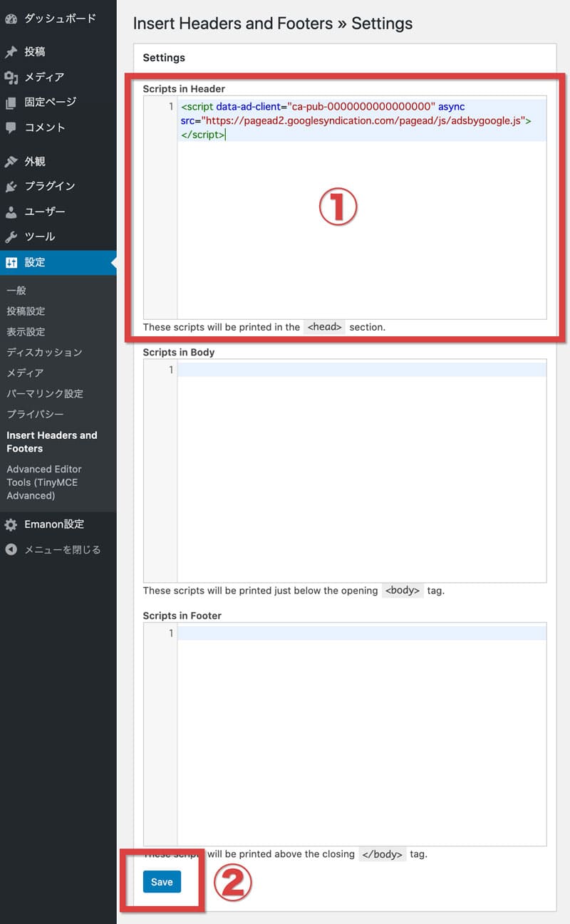Click line number 1 in Body editor gutter

(171, 370)
